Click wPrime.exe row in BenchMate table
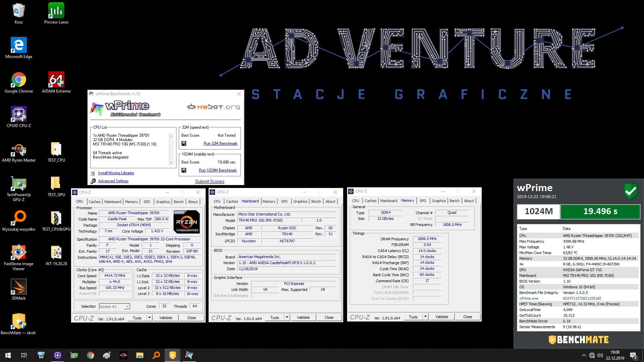This screenshot has height=362, width=644. [x=578, y=298]
